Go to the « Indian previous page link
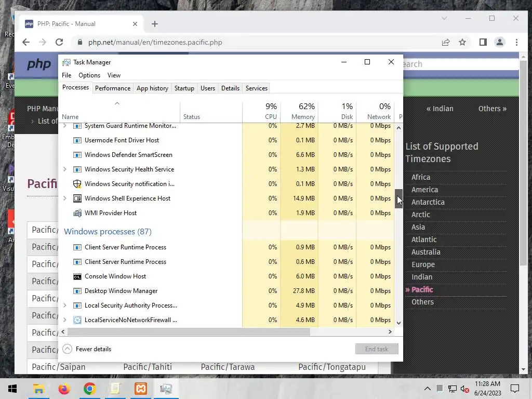 440,109
